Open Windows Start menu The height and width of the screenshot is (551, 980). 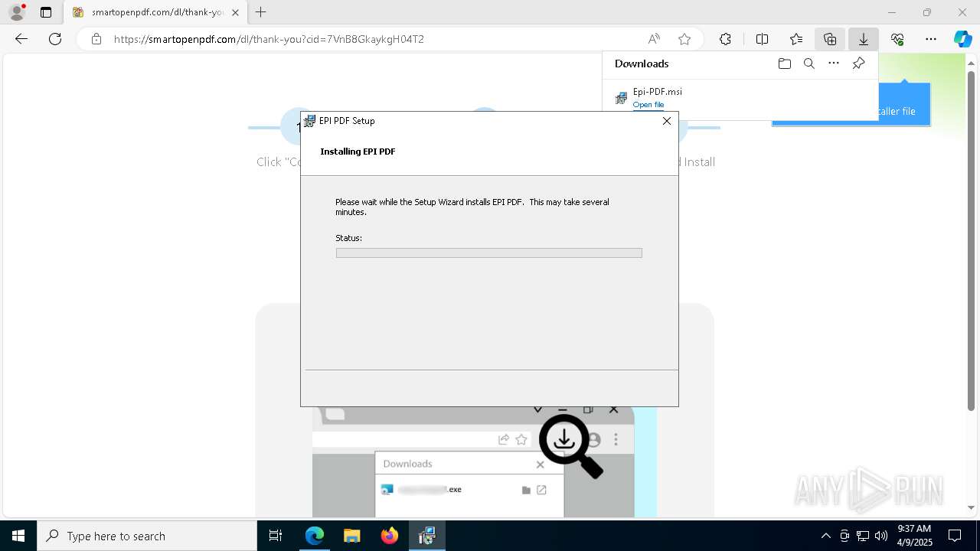coord(18,536)
